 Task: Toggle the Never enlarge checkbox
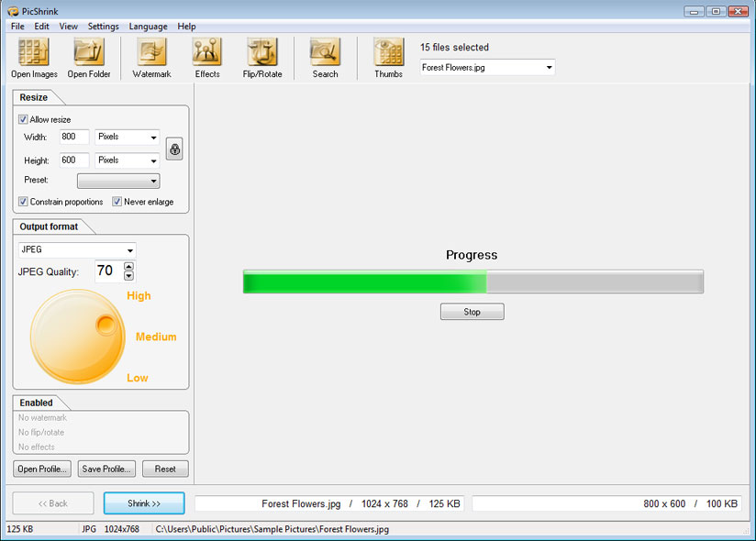[x=117, y=202]
